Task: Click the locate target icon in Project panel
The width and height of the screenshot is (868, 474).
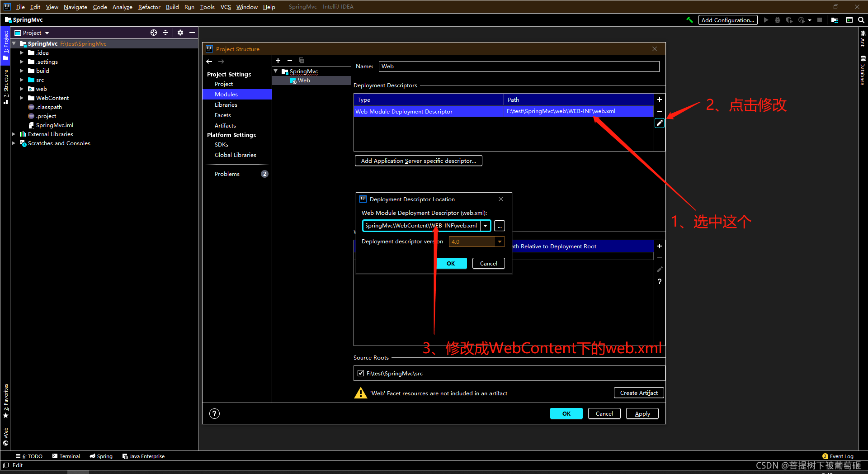Action: (154, 33)
